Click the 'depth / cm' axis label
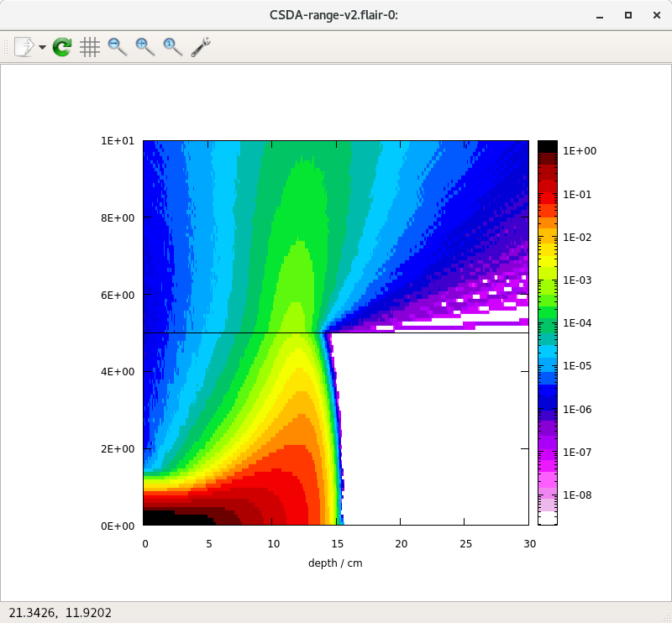Image resolution: width=672 pixels, height=623 pixels. pos(335,563)
